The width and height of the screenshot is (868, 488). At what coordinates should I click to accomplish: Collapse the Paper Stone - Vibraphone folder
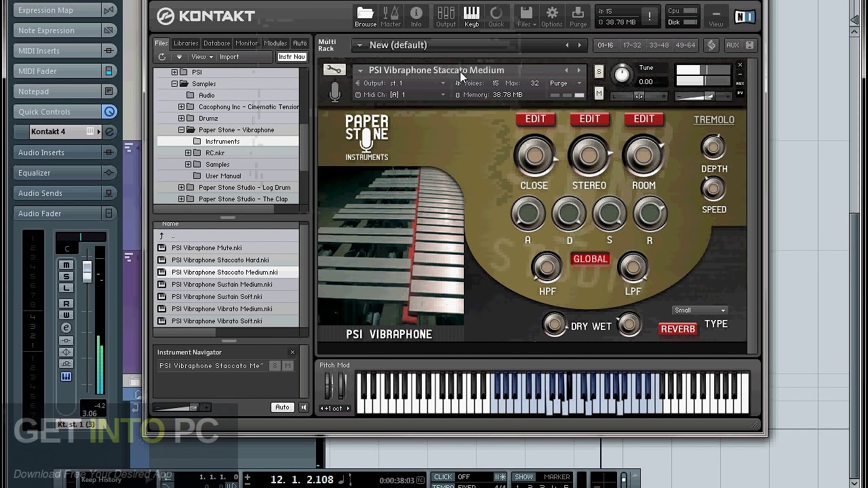click(181, 130)
